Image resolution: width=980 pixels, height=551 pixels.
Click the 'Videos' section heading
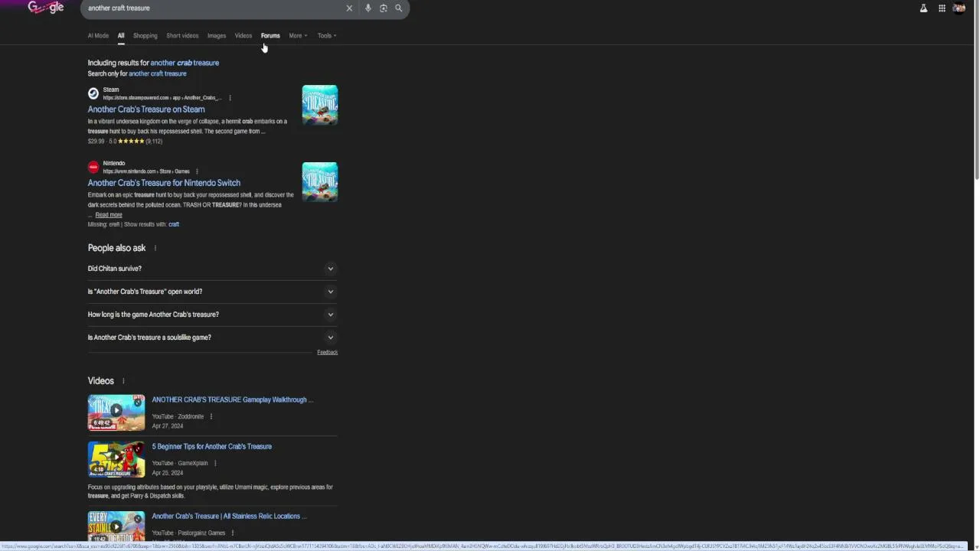pos(101,381)
